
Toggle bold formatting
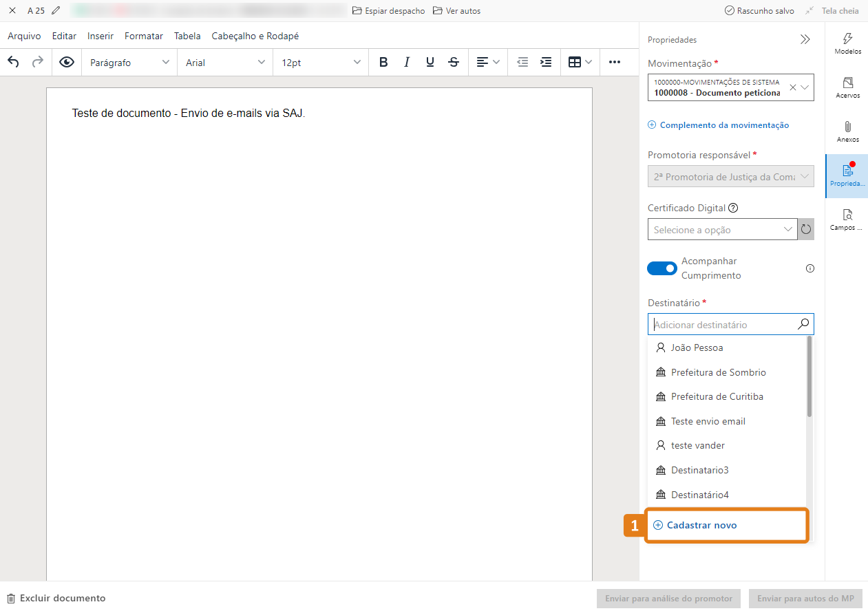(x=383, y=62)
